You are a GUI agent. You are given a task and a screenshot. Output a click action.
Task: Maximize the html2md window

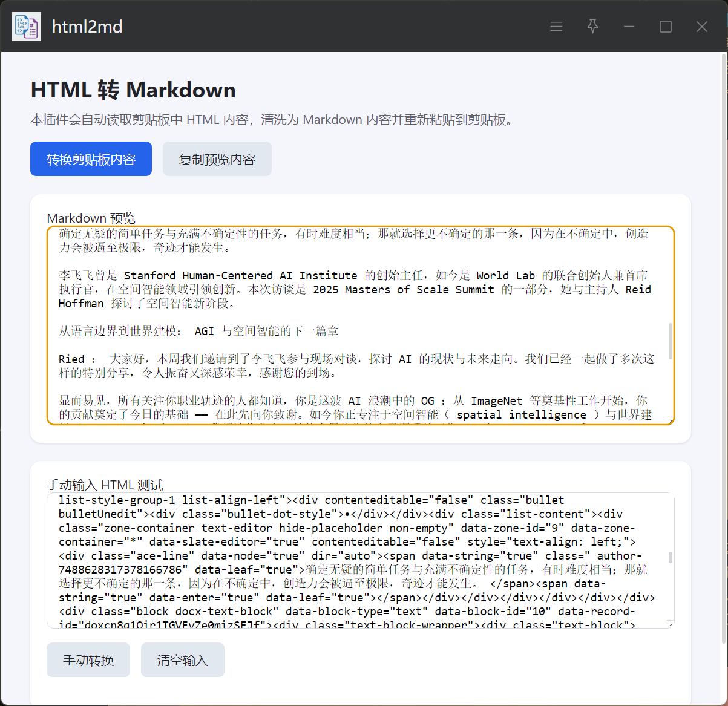(665, 27)
